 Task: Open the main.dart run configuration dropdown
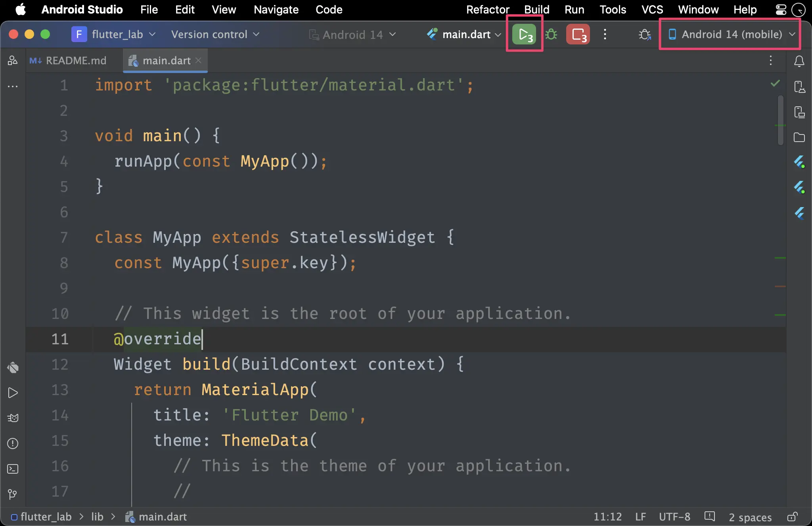click(464, 35)
